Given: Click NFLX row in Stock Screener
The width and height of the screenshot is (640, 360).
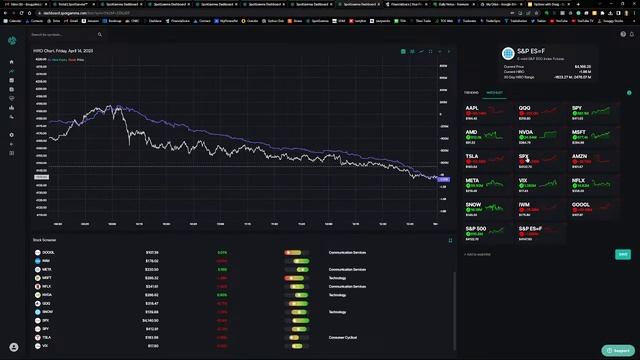Looking at the screenshot, I should pyautogui.click(x=242, y=287).
